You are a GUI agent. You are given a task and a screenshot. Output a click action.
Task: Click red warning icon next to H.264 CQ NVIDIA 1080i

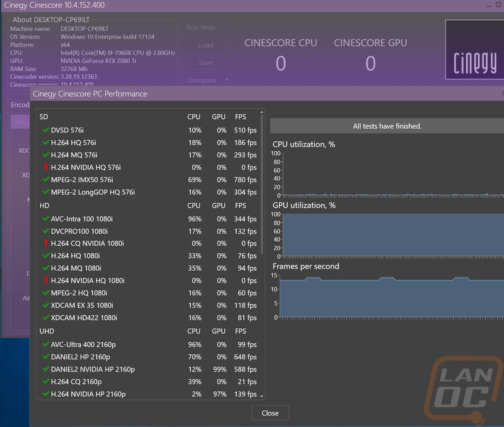pos(46,243)
